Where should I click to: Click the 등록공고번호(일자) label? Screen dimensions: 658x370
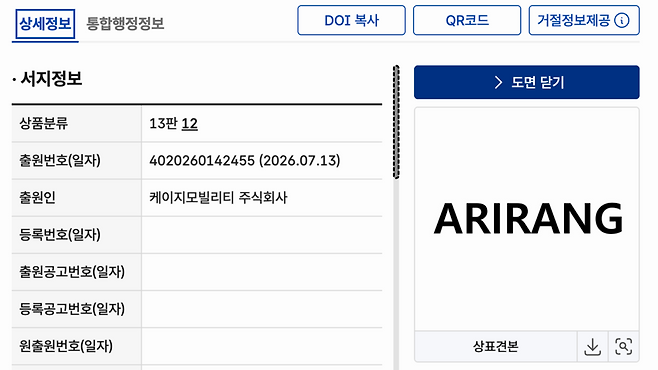click(x=72, y=309)
